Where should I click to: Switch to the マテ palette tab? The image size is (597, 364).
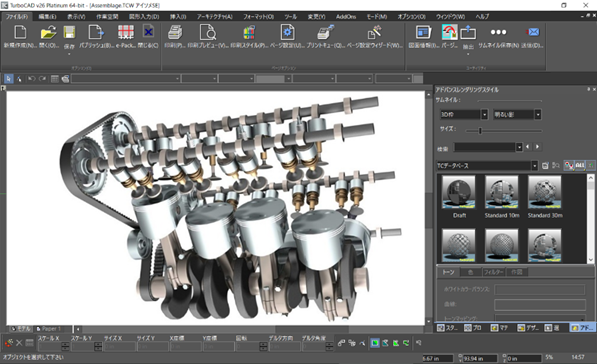(x=499, y=328)
